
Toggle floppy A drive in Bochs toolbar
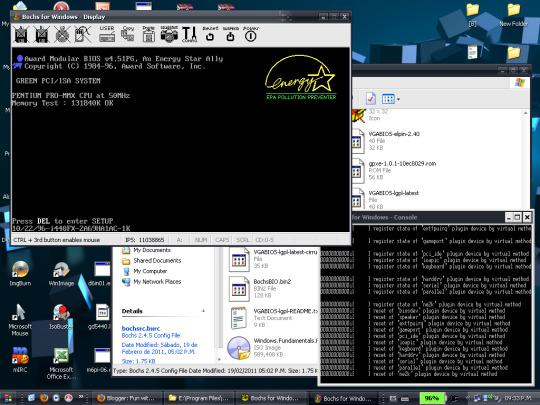[x=21, y=34]
